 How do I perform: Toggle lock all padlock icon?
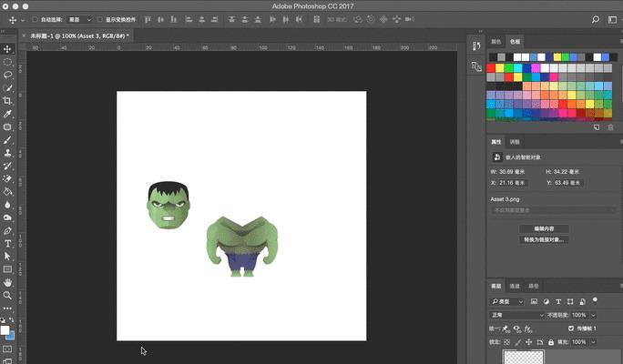(551, 342)
